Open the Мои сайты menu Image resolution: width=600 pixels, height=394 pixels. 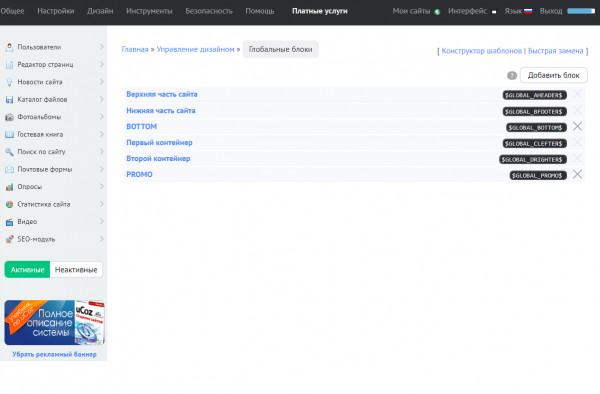[x=411, y=11]
